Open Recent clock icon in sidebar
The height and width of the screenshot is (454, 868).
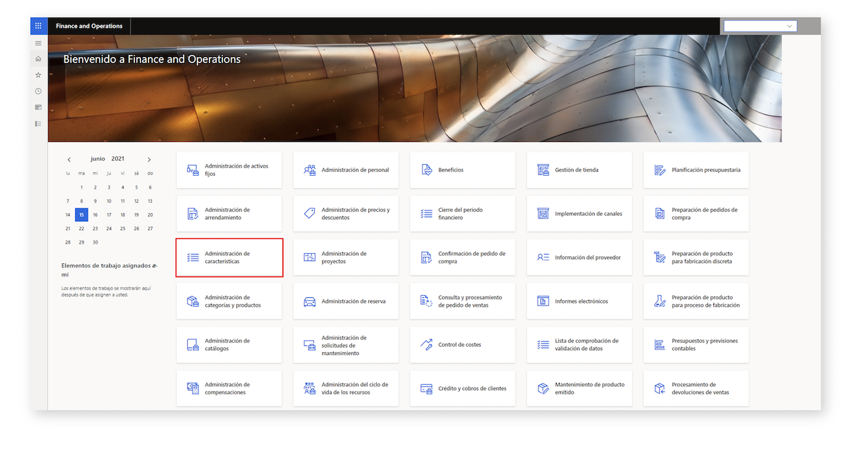pyautogui.click(x=39, y=91)
